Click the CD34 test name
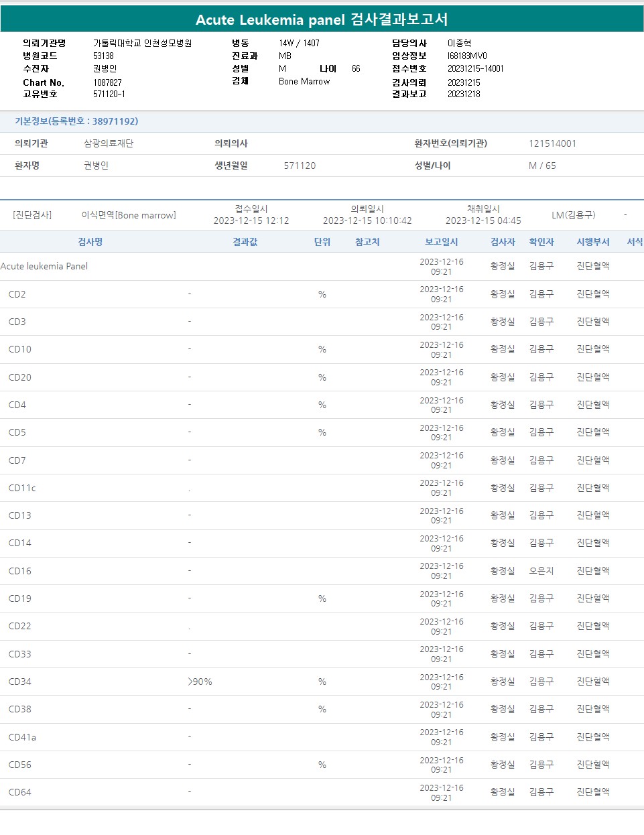Screen dimensions: 644x835 coord(20,682)
